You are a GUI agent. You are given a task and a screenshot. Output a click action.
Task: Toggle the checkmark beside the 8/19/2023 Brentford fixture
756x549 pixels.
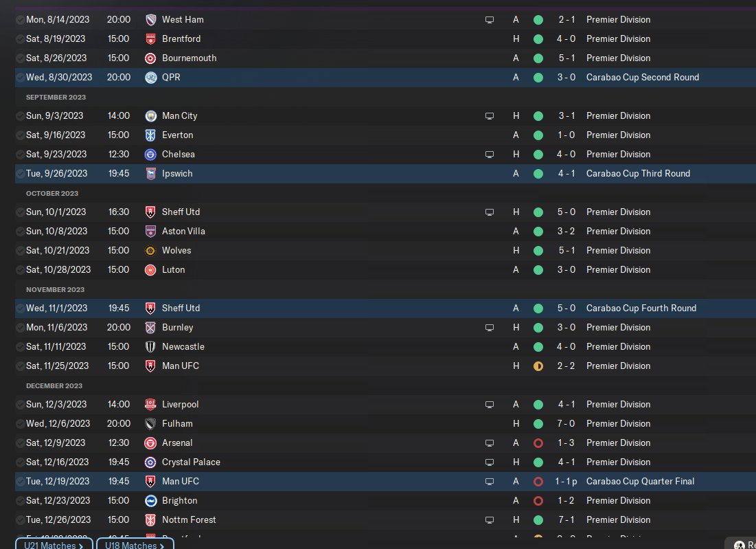click(x=20, y=39)
